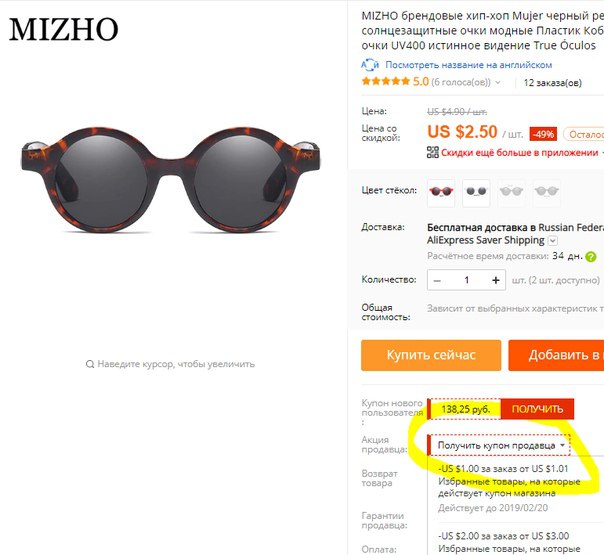Expand the rating votes dropdown arrow
The width and height of the screenshot is (604, 555).
498,82
